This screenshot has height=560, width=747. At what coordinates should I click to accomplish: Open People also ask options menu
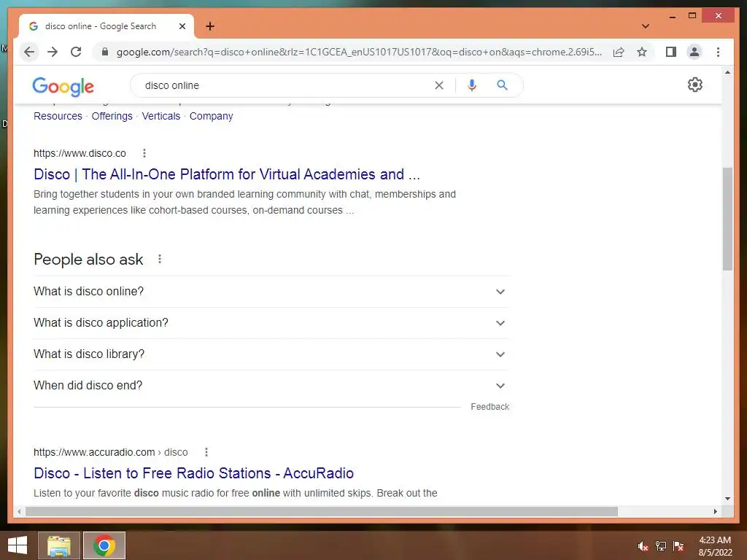[x=160, y=259]
